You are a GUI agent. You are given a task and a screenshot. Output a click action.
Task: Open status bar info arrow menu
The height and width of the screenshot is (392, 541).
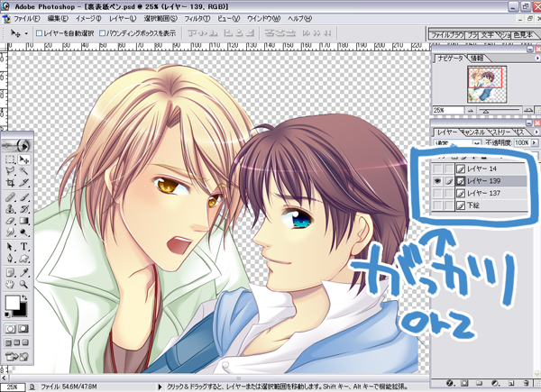point(160,387)
